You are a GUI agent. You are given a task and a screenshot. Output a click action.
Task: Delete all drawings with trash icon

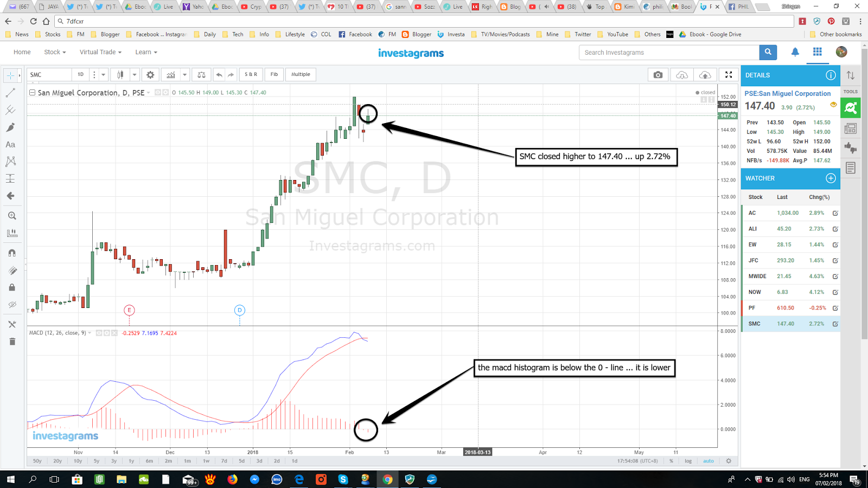point(12,342)
